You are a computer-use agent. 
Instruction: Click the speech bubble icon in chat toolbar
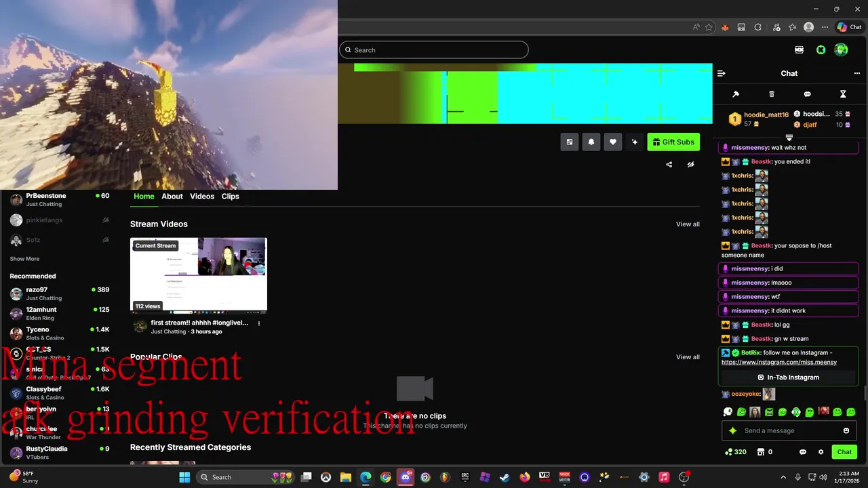coord(807,94)
